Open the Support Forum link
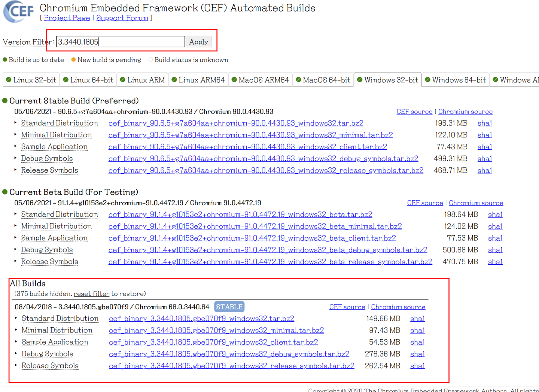 [x=122, y=18]
